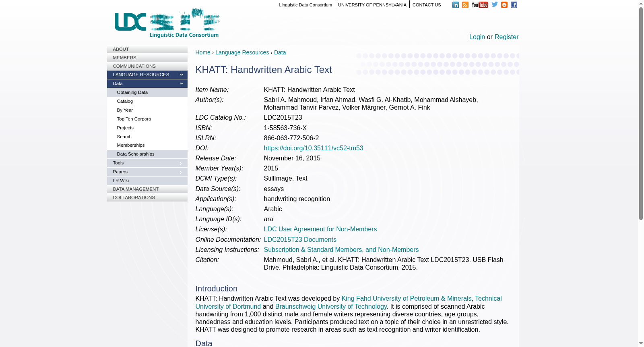Image resolution: width=644 pixels, height=347 pixels.
Task: Open LDC2015T23 Documents link
Action: click(300, 240)
